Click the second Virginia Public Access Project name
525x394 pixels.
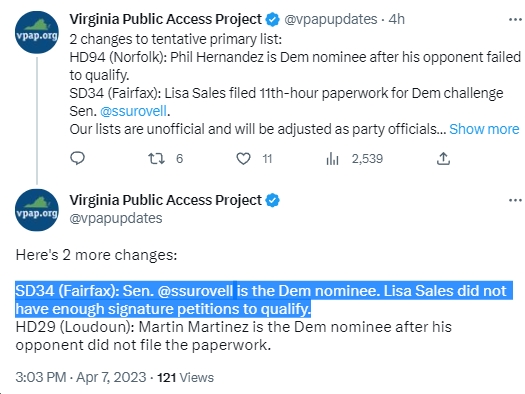point(165,200)
